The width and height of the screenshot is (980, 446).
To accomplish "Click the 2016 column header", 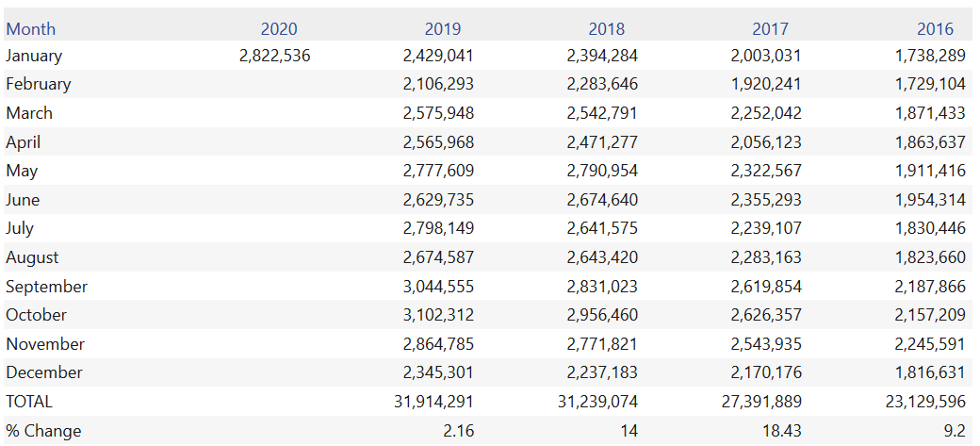I will click(935, 28).
